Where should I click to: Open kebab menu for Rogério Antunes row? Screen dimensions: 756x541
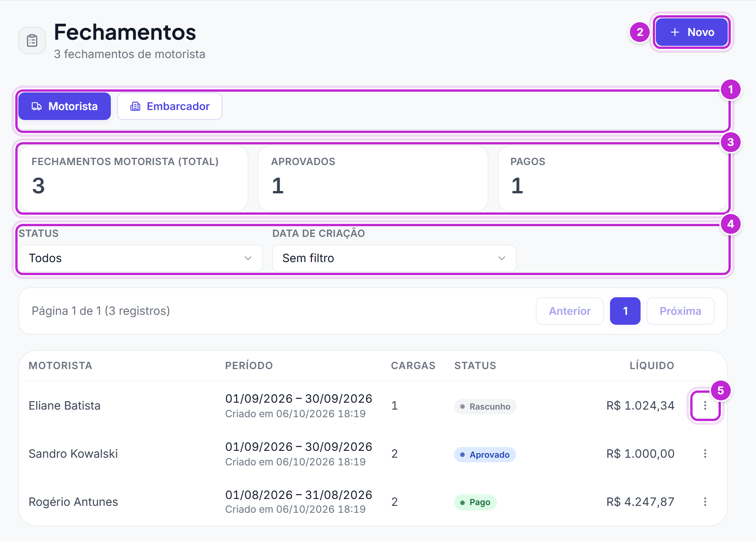click(x=705, y=502)
